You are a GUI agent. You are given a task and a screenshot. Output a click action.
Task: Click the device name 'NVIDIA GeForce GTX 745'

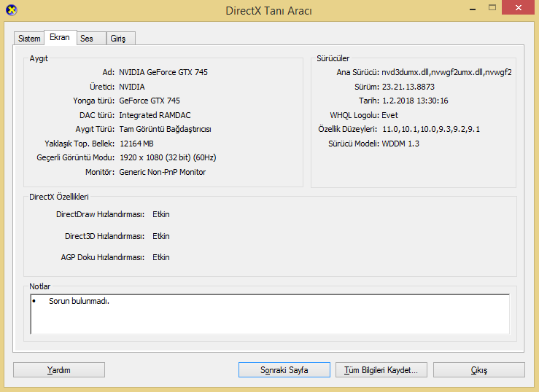[x=163, y=72]
